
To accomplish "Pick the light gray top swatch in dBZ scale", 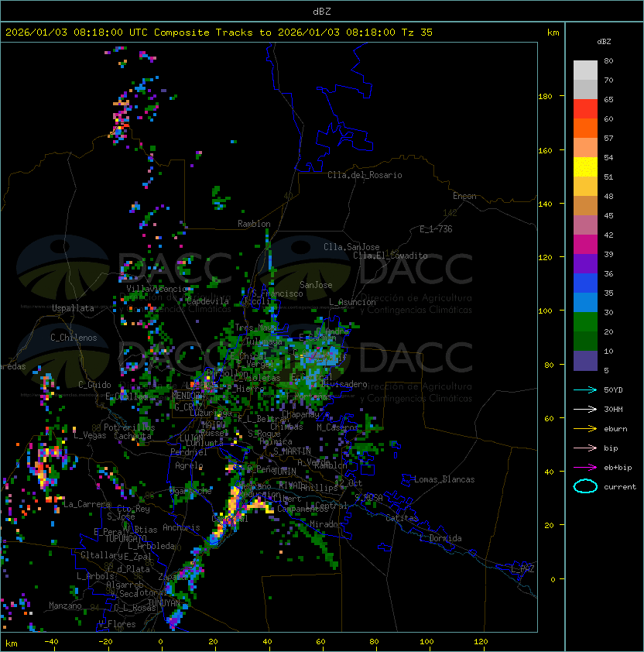I will pyautogui.click(x=585, y=70).
